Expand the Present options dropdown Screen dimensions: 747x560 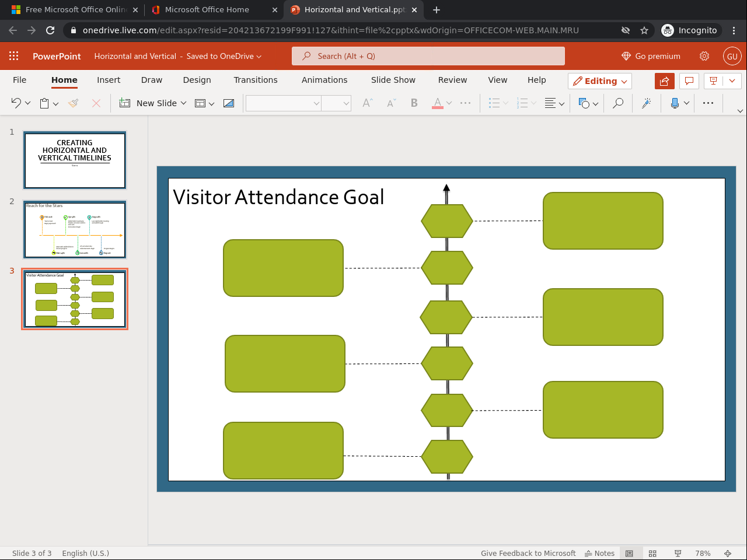[x=732, y=81]
